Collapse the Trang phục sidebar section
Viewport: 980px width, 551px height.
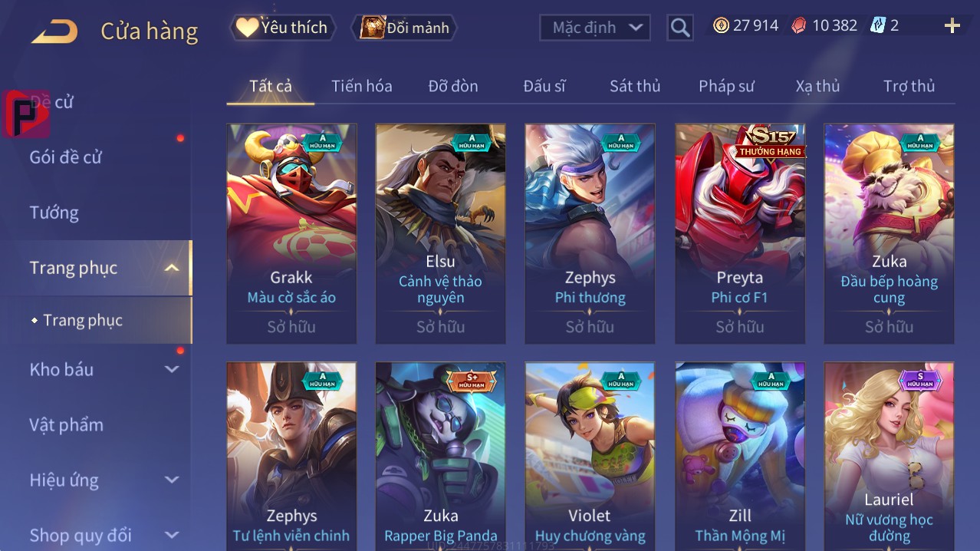click(x=172, y=268)
